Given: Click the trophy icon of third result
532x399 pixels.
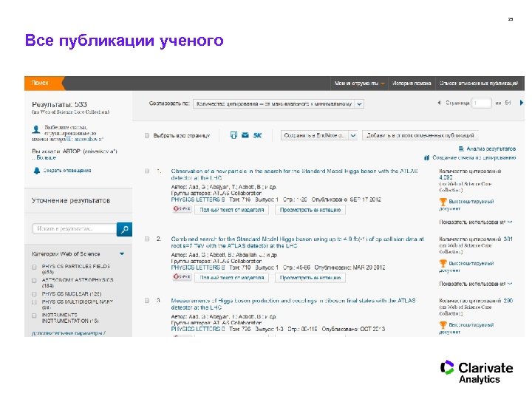Looking at the screenshot, I should click(443, 325).
